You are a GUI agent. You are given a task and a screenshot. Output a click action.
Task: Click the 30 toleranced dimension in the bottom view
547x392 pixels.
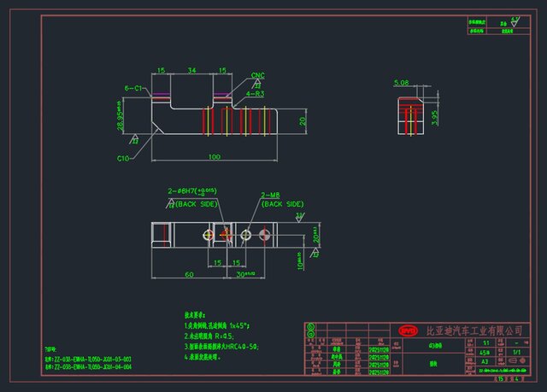pyautogui.click(x=245, y=274)
